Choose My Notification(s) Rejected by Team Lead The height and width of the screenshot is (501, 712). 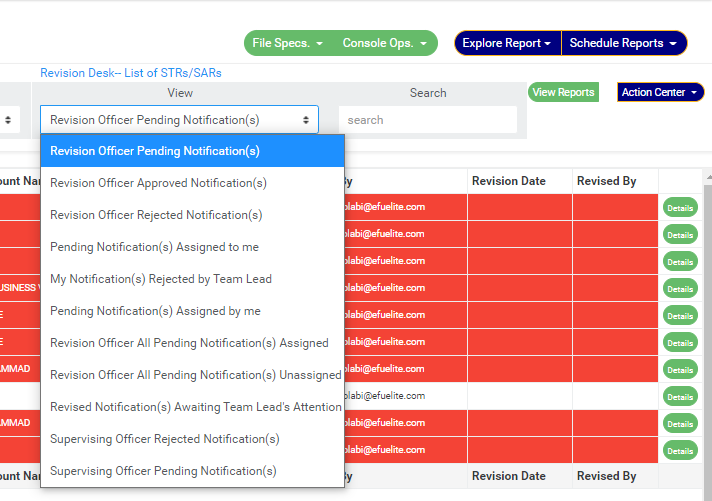161,279
